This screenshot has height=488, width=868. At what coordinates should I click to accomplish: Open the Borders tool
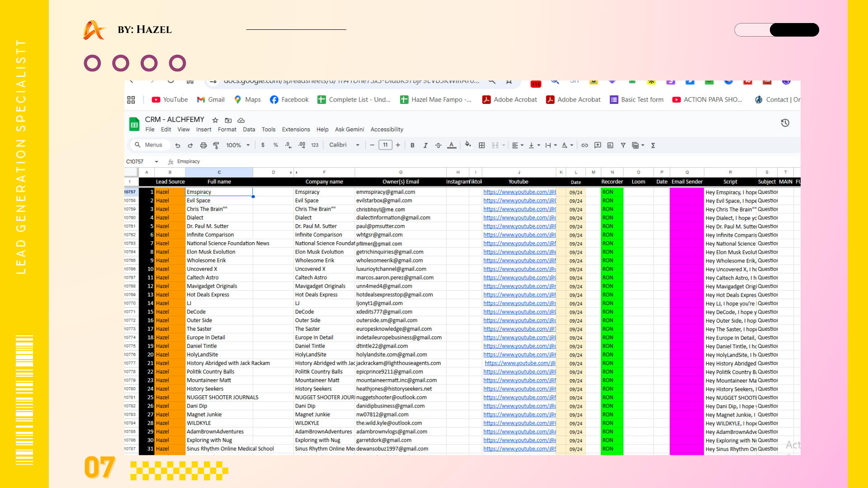click(482, 145)
